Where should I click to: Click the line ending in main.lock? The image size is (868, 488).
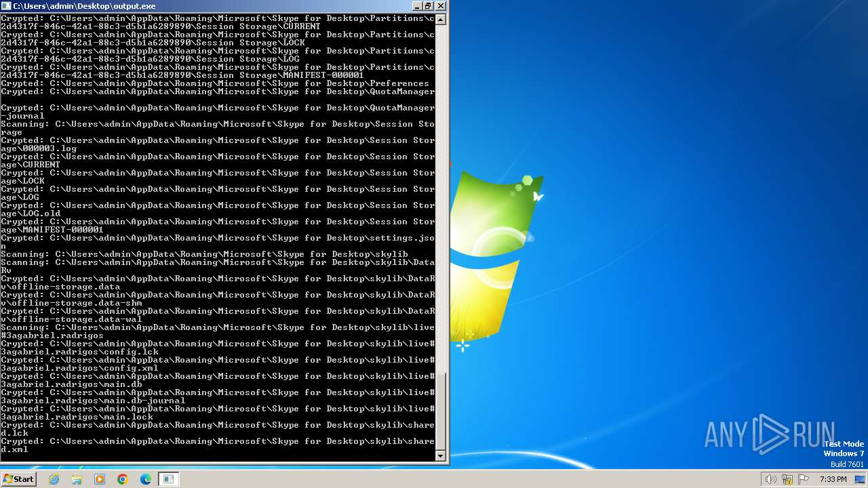tap(218, 413)
